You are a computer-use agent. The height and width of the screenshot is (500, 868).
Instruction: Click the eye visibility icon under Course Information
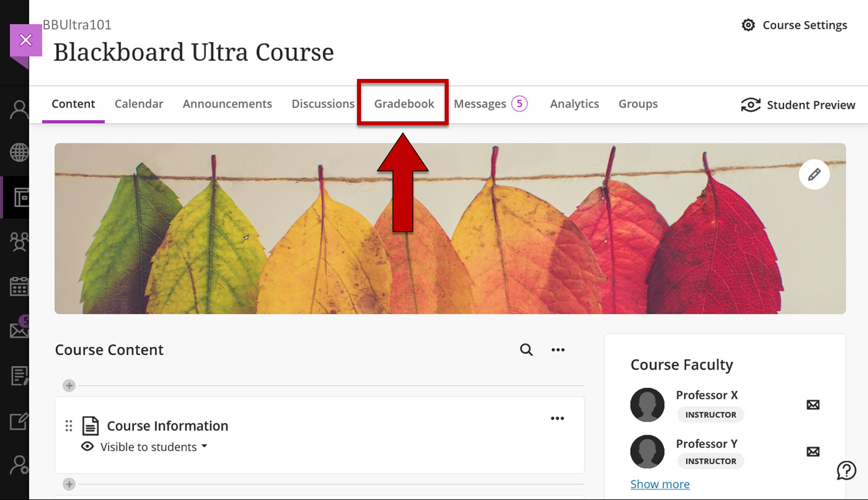(87, 446)
